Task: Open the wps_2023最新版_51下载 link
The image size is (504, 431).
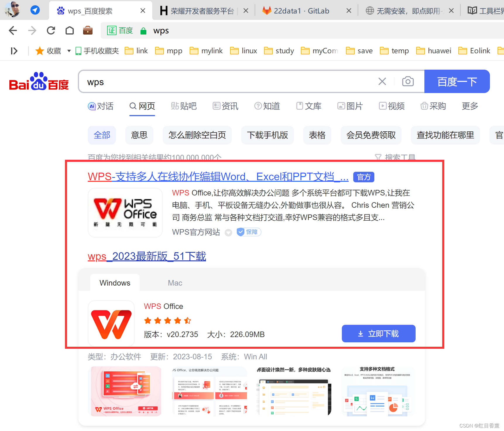Action: tap(147, 256)
